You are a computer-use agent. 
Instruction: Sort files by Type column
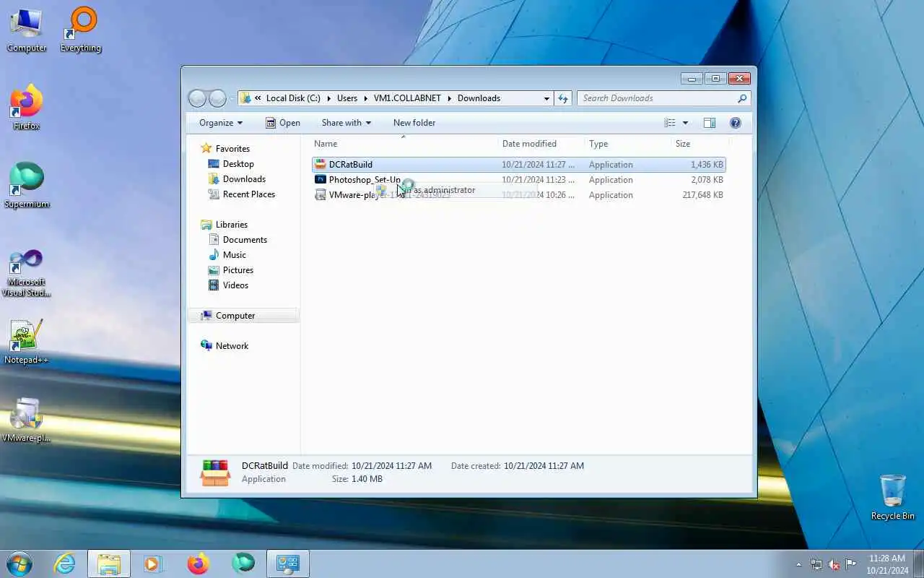[x=627, y=144]
